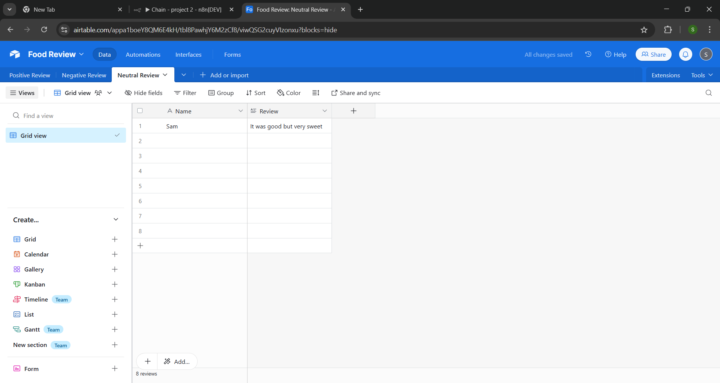Open the Group options

(x=221, y=93)
